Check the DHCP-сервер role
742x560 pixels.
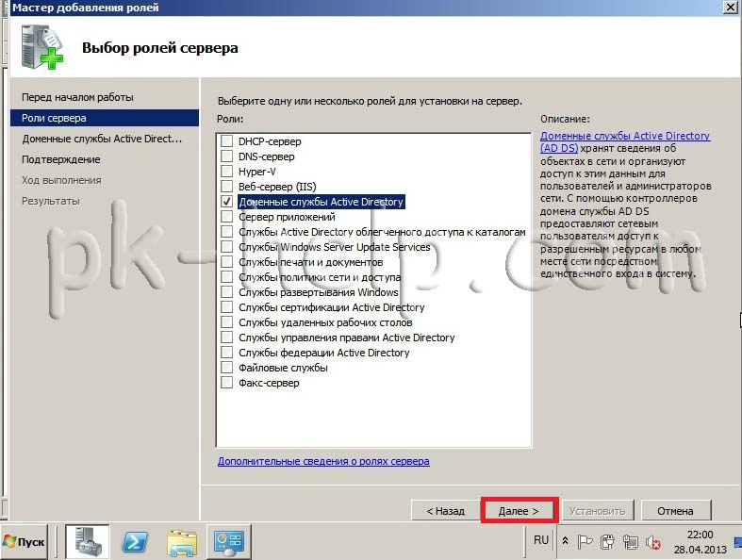tap(227, 141)
